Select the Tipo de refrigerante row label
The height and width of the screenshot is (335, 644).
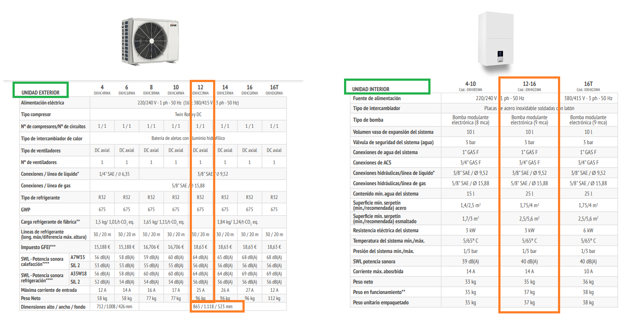(x=40, y=197)
